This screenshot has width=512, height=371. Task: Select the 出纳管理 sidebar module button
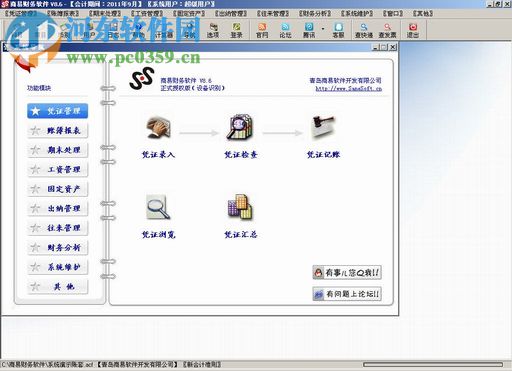(x=57, y=208)
